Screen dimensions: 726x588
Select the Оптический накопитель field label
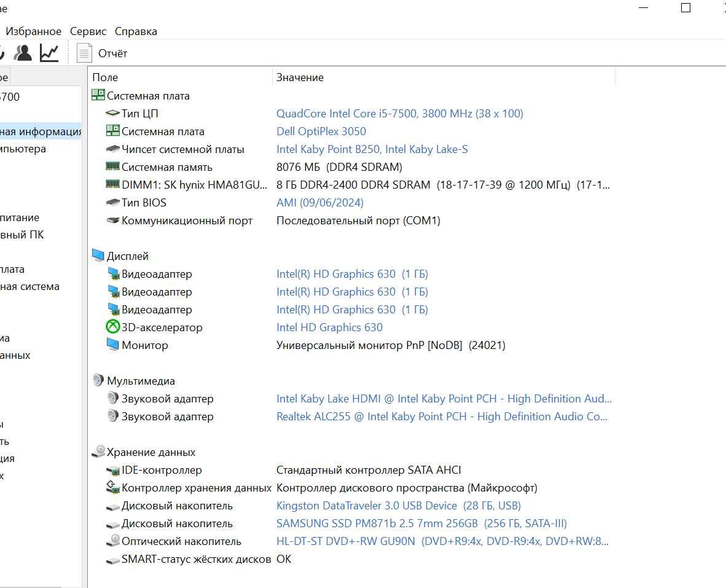181,541
